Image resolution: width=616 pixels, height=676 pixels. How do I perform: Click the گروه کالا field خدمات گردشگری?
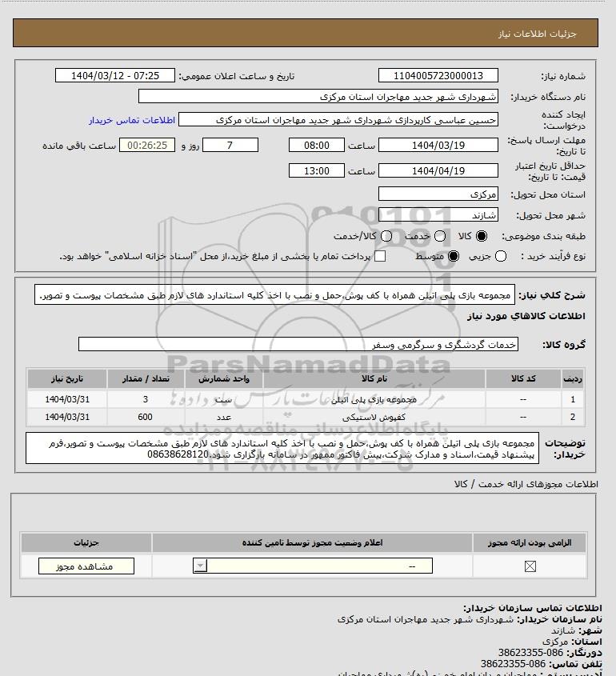click(x=298, y=345)
